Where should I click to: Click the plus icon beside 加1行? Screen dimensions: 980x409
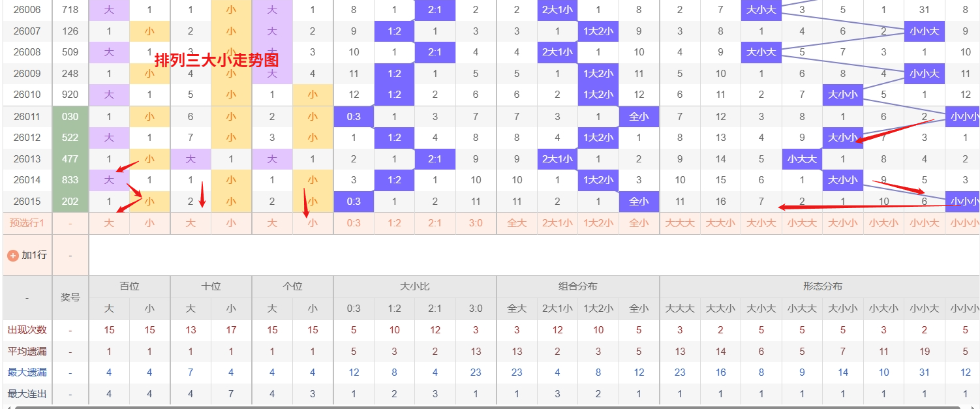coord(12,255)
